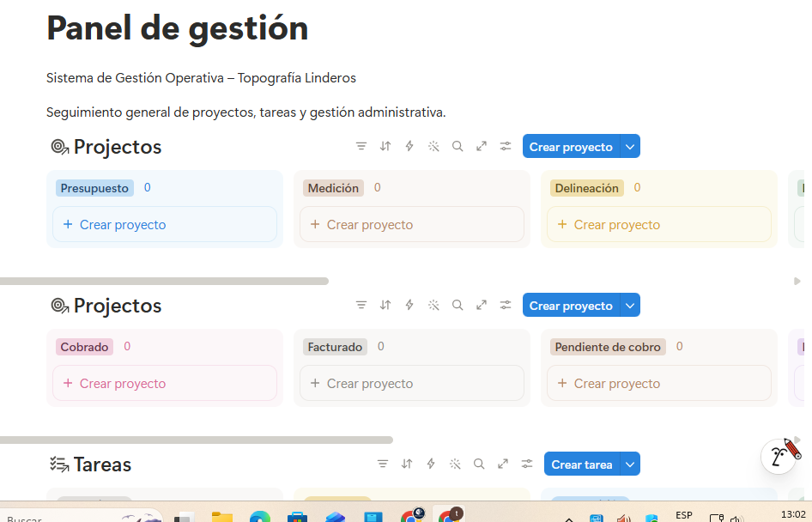Click blue Crear proyecto button above Pendiente de cobro
812x522 pixels.
[x=571, y=306]
